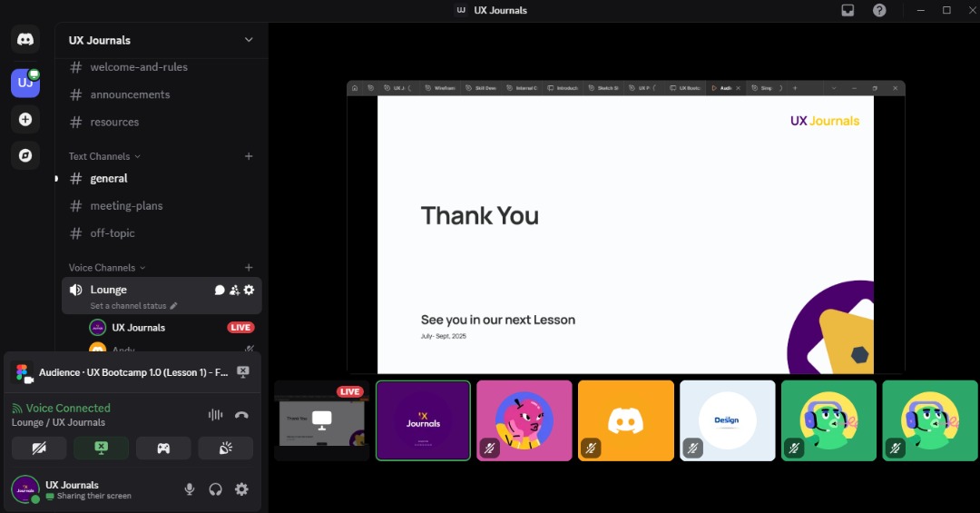Select the pink avatar participant tile
The width and height of the screenshot is (980, 513).
pos(524,421)
